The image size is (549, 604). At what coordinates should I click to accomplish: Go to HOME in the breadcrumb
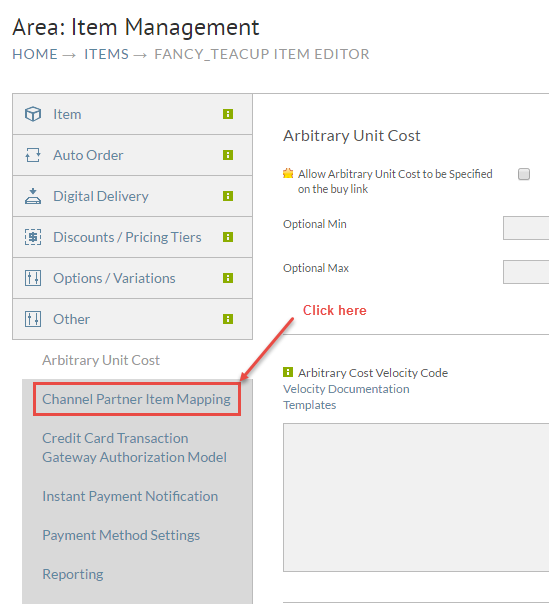pyautogui.click(x=35, y=54)
